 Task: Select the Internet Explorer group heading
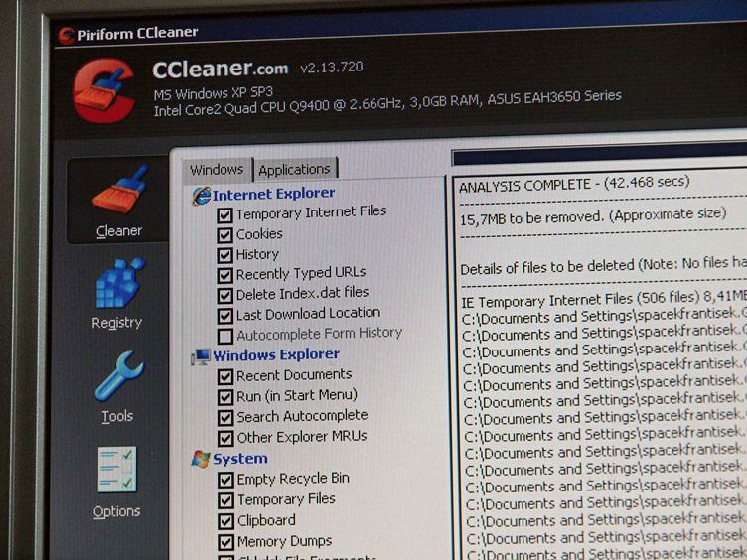click(273, 194)
